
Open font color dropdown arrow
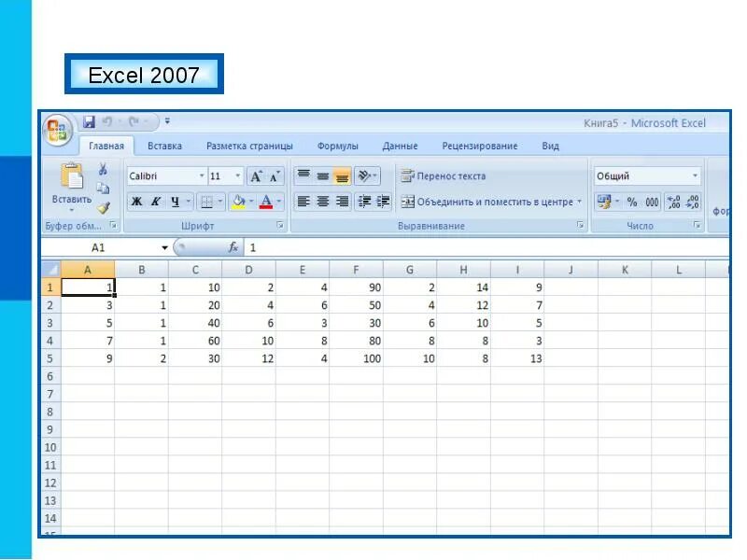[279, 202]
